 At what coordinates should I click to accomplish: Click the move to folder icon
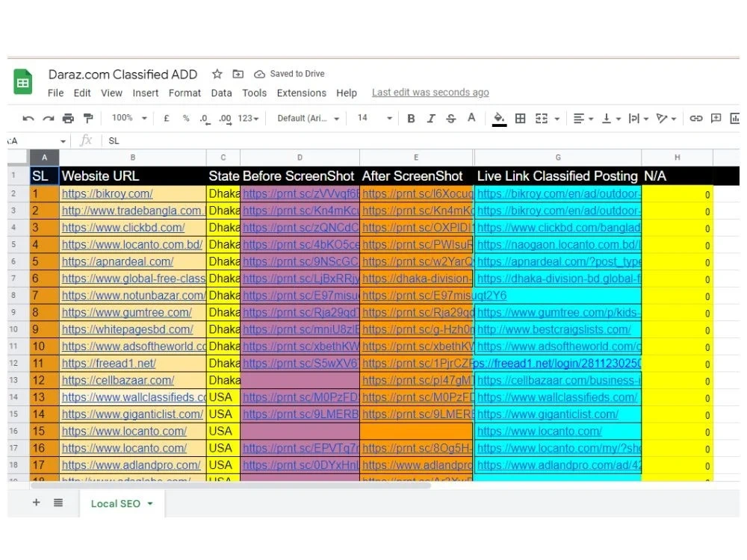[x=238, y=74]
